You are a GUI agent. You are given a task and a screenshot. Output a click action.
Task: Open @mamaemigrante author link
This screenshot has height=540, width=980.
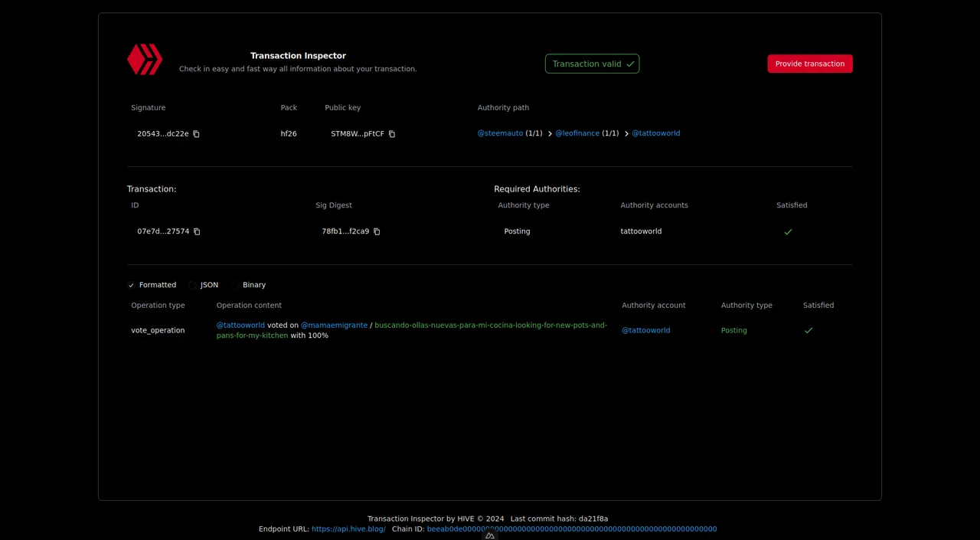point(334,326)
